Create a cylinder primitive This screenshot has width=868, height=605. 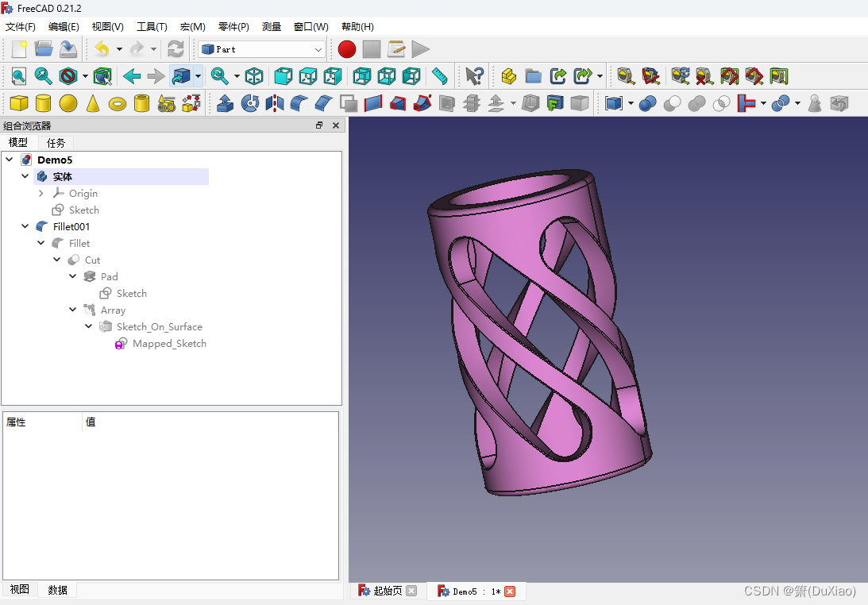click(x=43, y=103)
